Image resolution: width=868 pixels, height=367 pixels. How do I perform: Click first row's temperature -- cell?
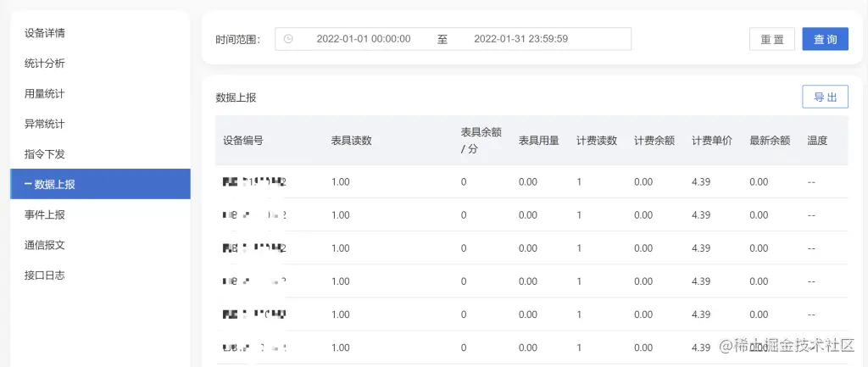click(811, 182)
